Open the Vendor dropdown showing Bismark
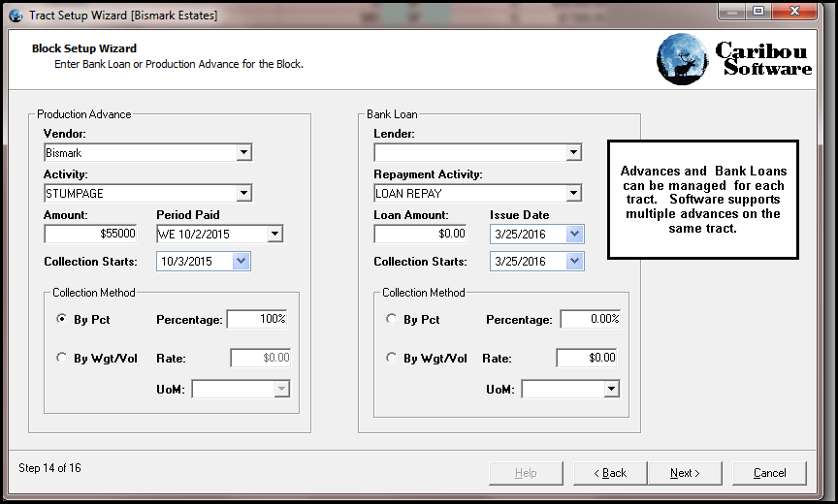This screenshot has width=838, height=504. pyautogui.click(x=243, y=153)
